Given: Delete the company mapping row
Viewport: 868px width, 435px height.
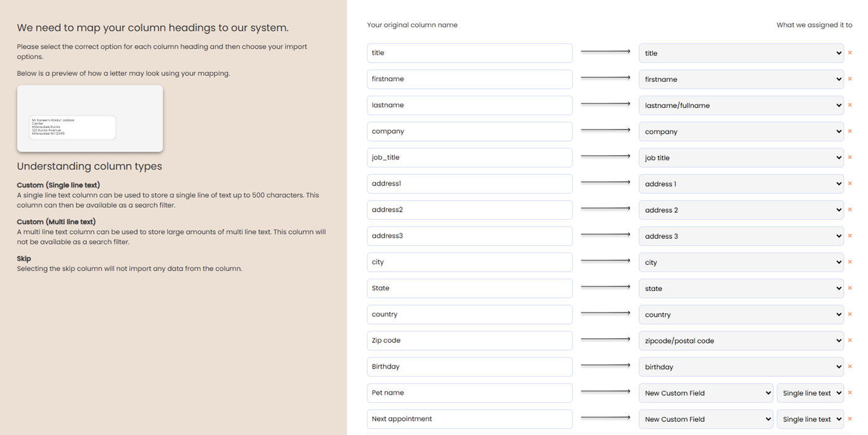Looking at the screenshot, I should coord(850,132).
